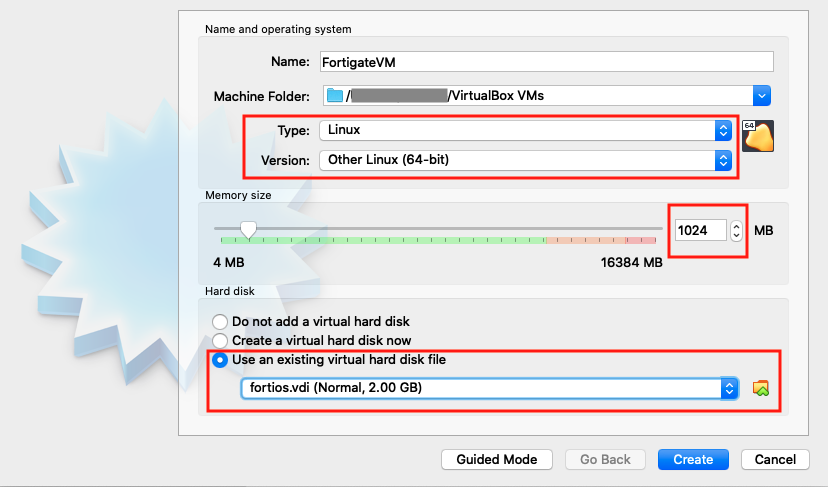Open the Type dropdown showing Linux
This screenshot has width=828, height=487.
pyautogui.click(x=525, y=130)
